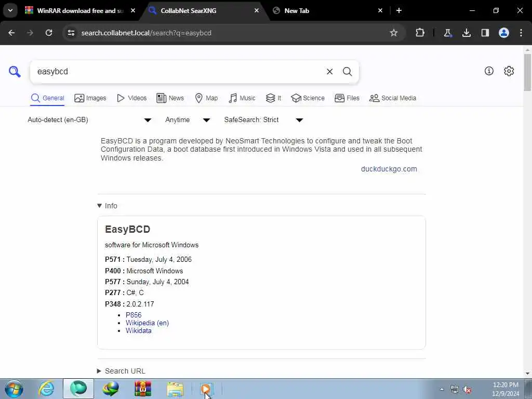Go back to previous page

click(11, 33)
